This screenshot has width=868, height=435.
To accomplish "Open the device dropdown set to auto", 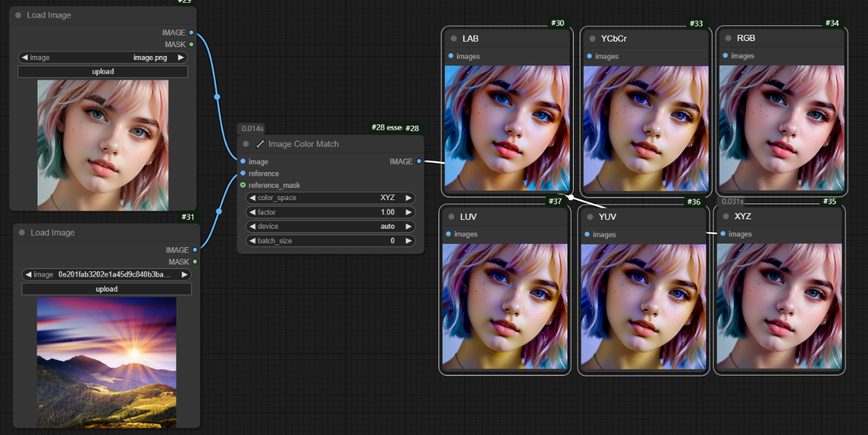I will [331, 227].
